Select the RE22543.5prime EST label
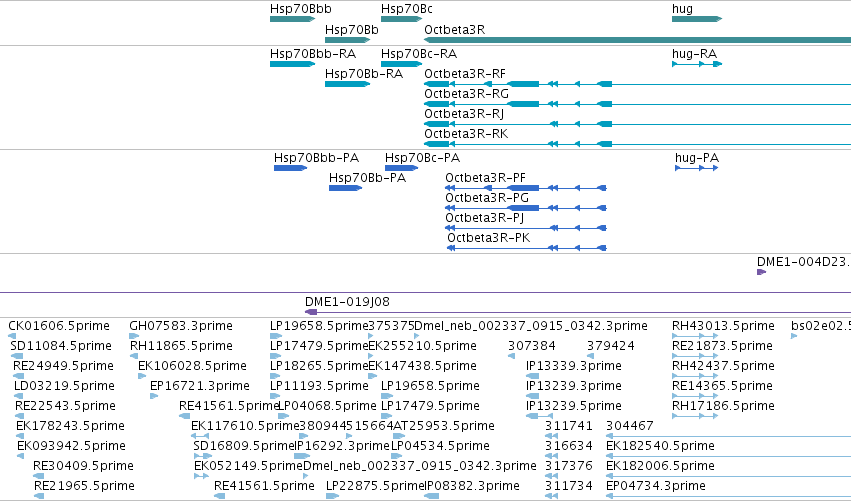This screenshot has height=501, width=851. tap(65, 406)
